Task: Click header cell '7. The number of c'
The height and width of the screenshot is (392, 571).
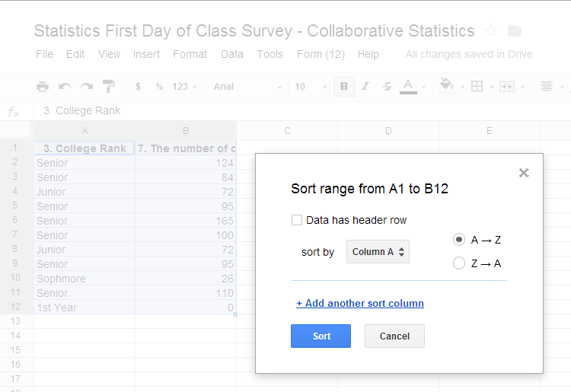Action: [x=186, y=148]
